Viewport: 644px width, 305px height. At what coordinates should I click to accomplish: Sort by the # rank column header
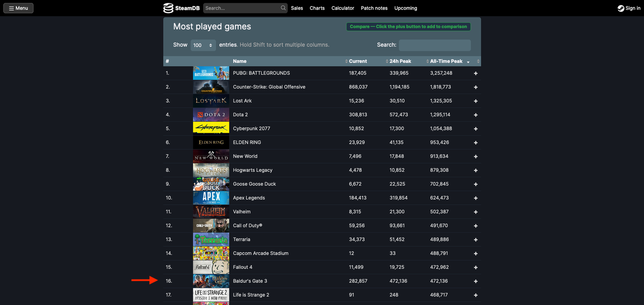click(167, 61)
